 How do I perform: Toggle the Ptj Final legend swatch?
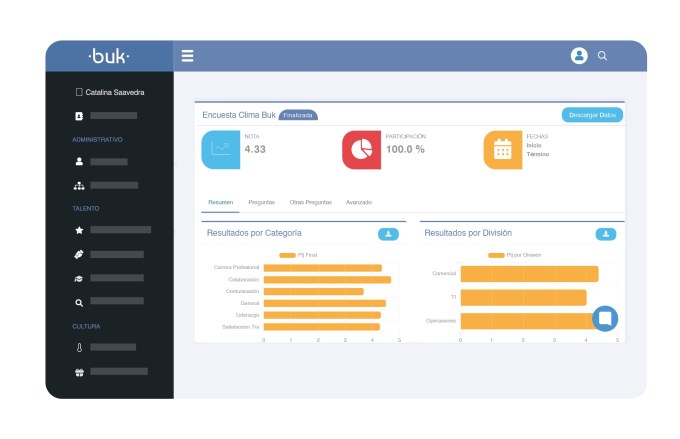[x=287, y=255]
